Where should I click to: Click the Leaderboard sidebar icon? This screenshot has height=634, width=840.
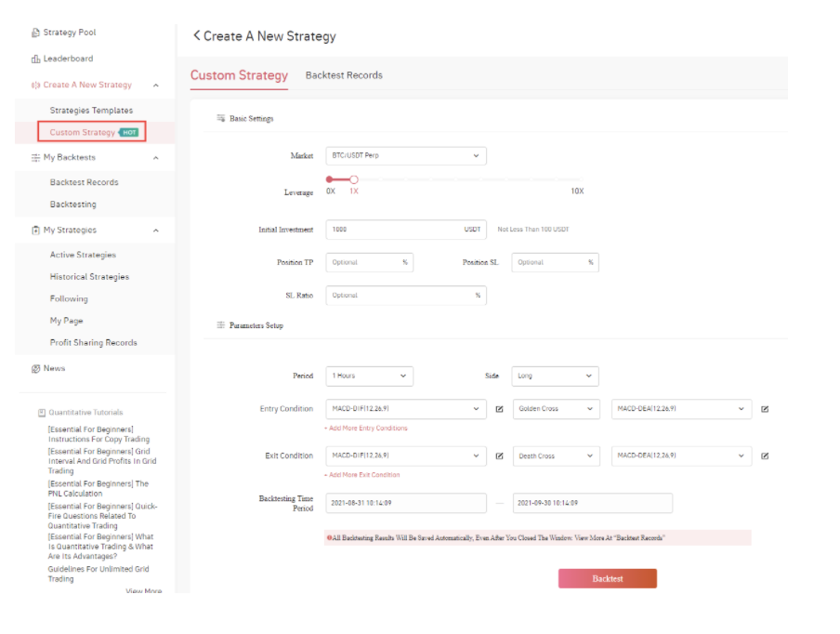point(36,59)
